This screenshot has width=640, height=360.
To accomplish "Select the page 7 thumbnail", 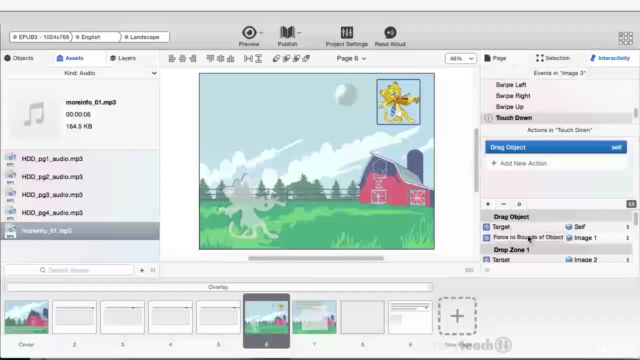I will (x=314, y=317).
